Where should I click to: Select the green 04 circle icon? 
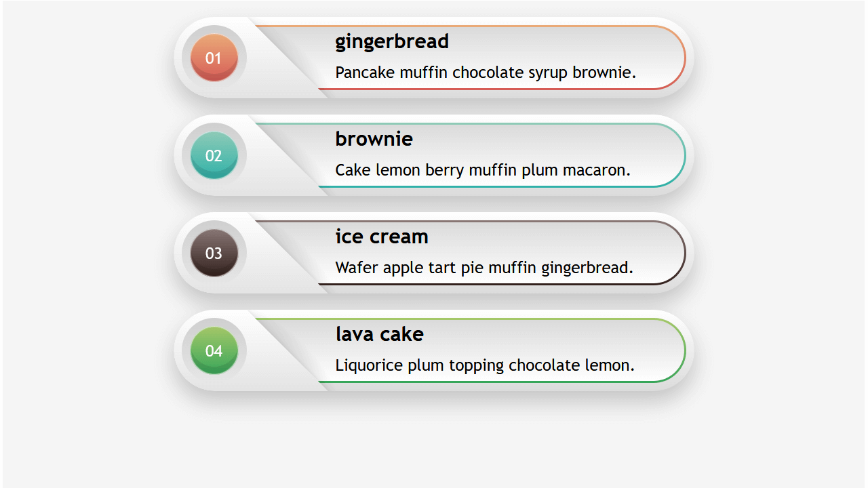pos(214,350)
